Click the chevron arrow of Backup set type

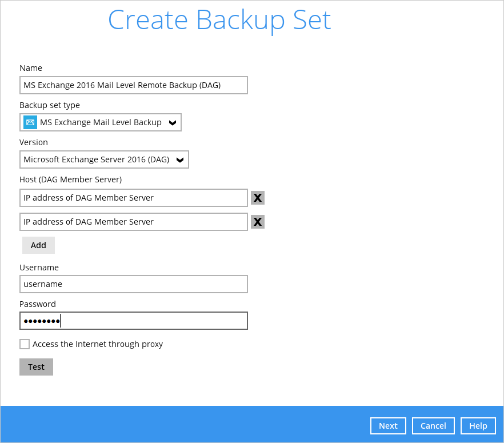point(173,123)
